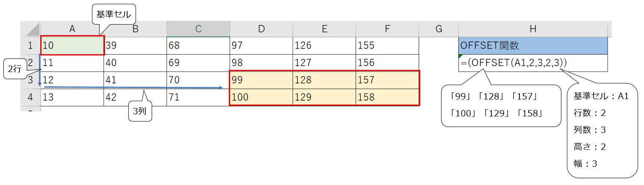Select column G header

[439, 29]
